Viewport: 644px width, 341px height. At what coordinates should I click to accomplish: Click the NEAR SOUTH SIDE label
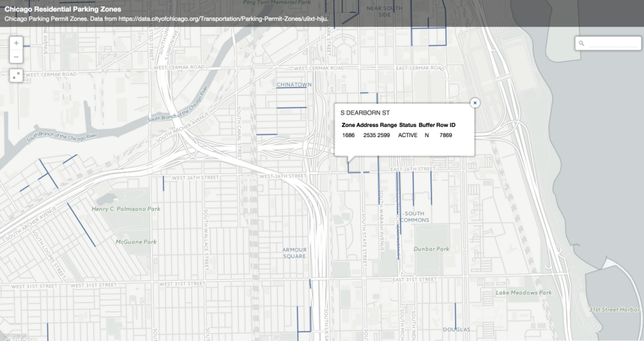tap(384, 11)
